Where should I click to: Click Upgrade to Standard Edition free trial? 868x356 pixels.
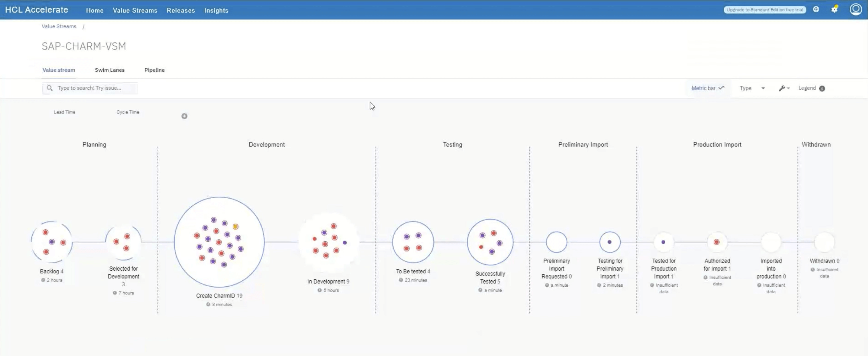click(765, 10)
